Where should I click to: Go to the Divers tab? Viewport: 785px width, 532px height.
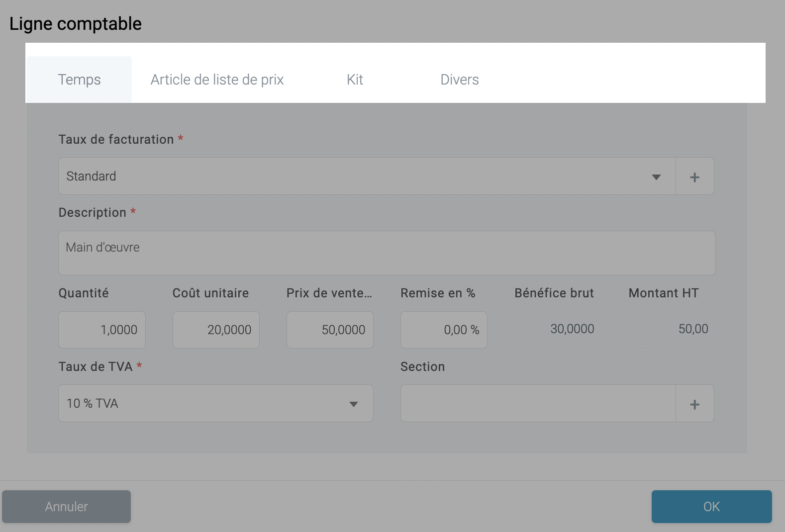(459, 80)
